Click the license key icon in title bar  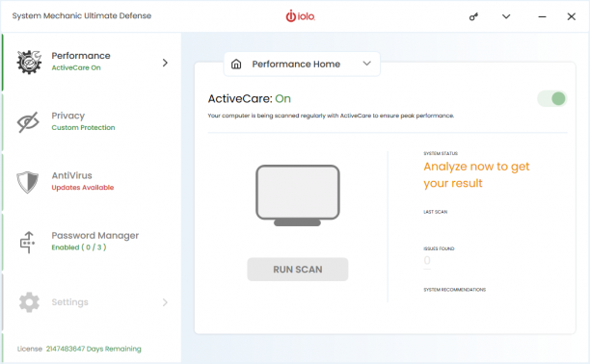(473, 16)
